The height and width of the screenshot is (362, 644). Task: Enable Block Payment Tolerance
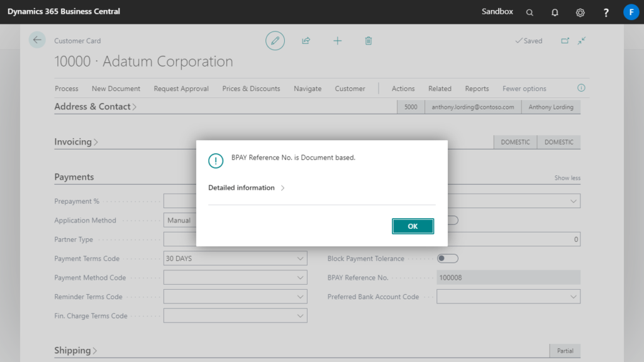point(448,258)
